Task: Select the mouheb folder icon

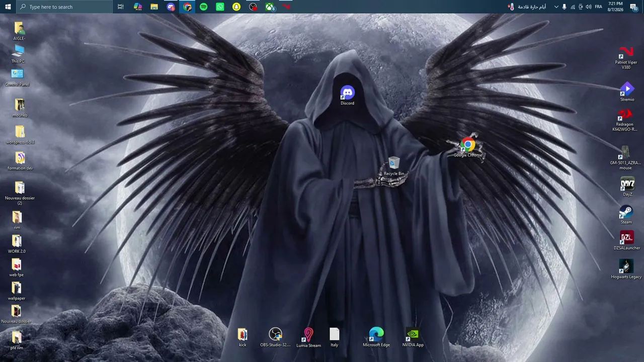Action: tap(20, 108)
